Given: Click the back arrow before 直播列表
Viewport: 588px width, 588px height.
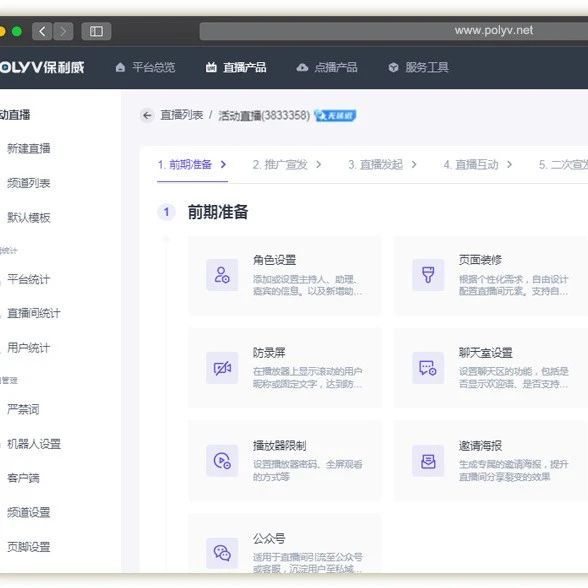Looking at the screenshot, I should pyautogui.click(x=147, y=116).
